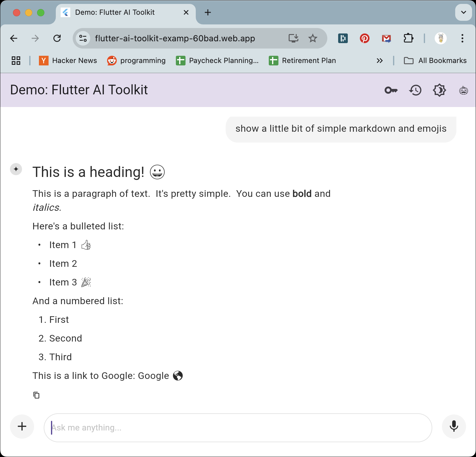
Task: Open Retirement Plan bookmark
Action: pyautogui.click(x=302, y=61)
